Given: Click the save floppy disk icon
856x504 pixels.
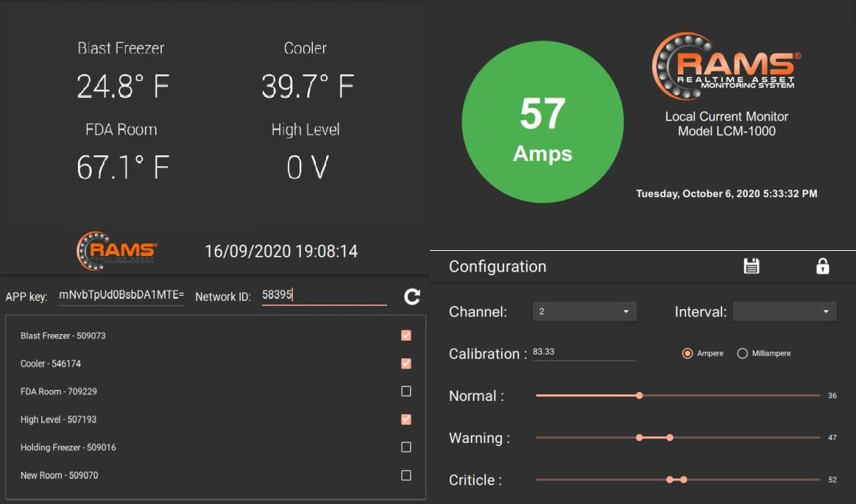Looking at the screenshot, I should tap(751, 266).
